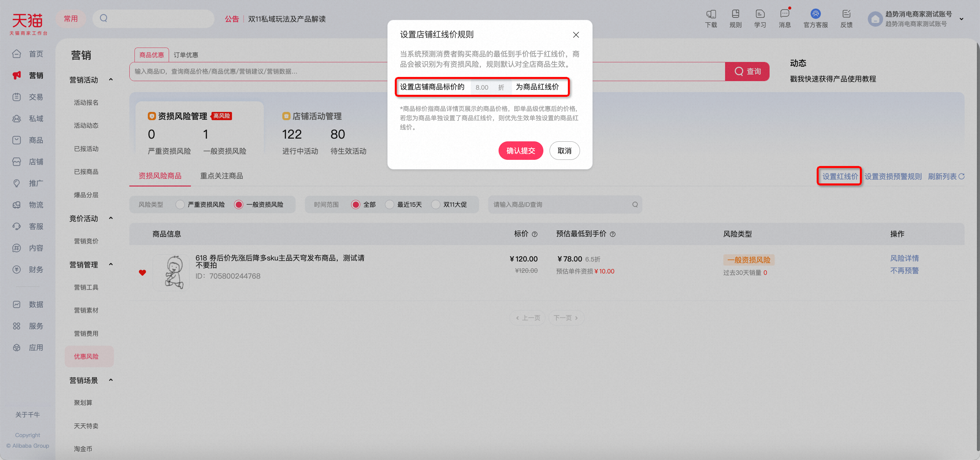Image resolution: width=980 pixels, height=460 pixels.
Task: Click the 8.00 折 discount input field
Action: (490, 87)
